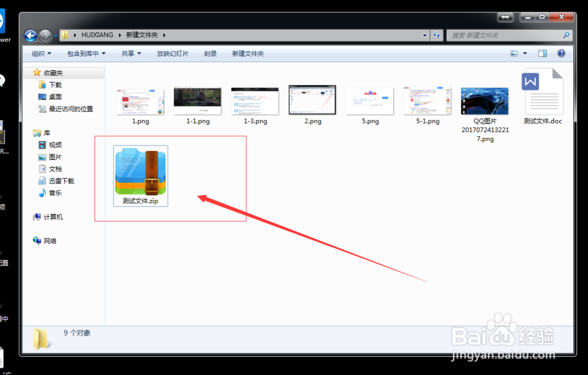Click the 放映幻灯片 button
Viewport: 588px width, 375px height.
(x=172, y=53)
